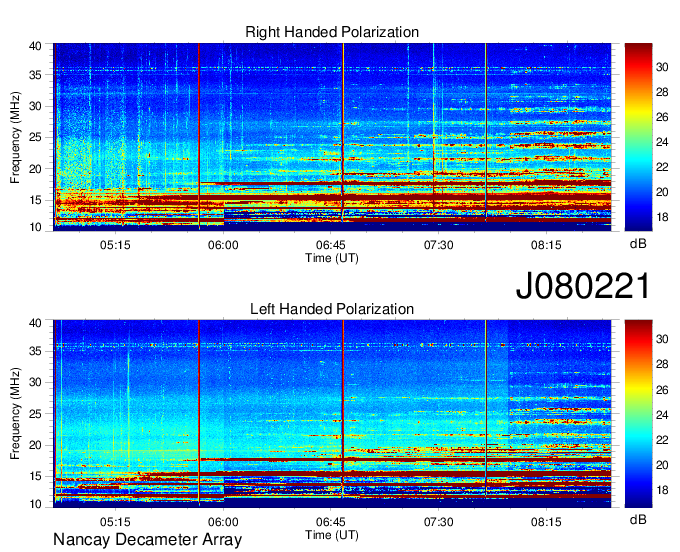Click the 25 MHz tick of right-handed plot
Screen dimensions: 680x552
click(35, 138)
